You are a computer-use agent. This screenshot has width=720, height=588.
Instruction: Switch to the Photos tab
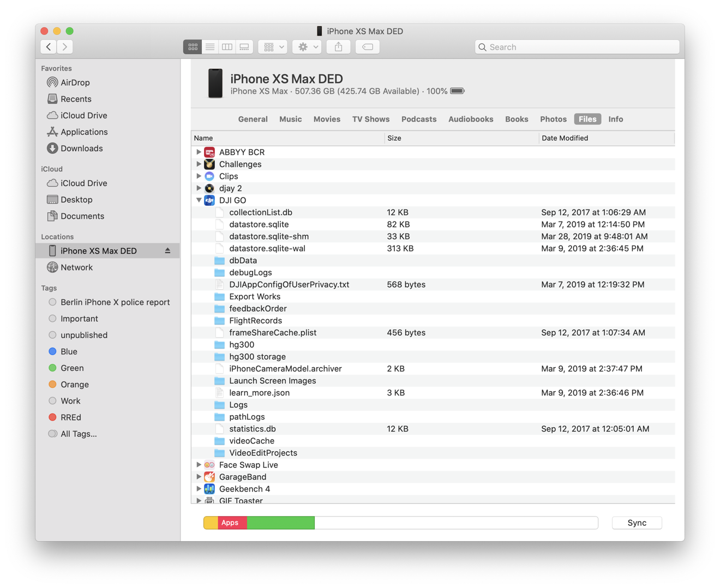pos(553,119)
